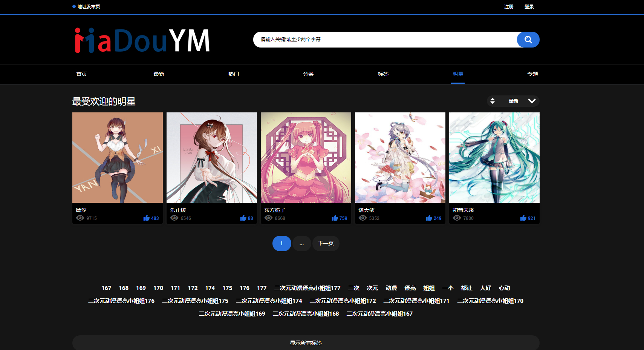Go to 下一页 in pagination

(x=326, y=243)
